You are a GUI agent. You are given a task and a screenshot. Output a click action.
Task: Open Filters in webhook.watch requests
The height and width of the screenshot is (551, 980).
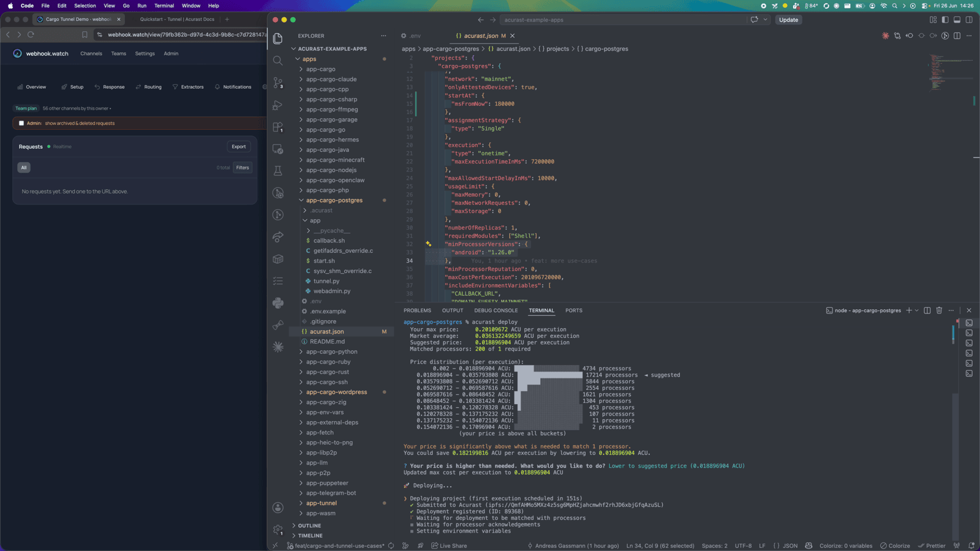(243, 167)
